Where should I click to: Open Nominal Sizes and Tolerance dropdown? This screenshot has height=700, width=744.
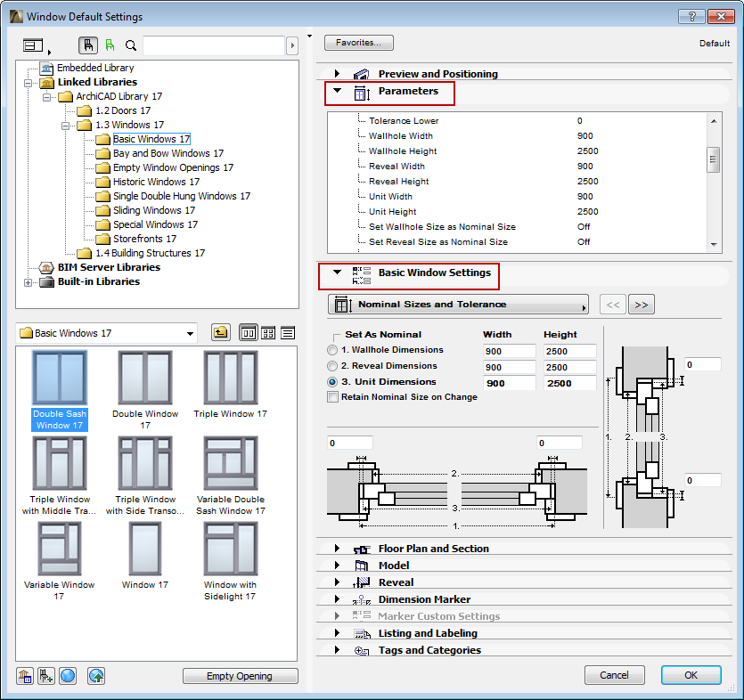[x=458, y=305]
